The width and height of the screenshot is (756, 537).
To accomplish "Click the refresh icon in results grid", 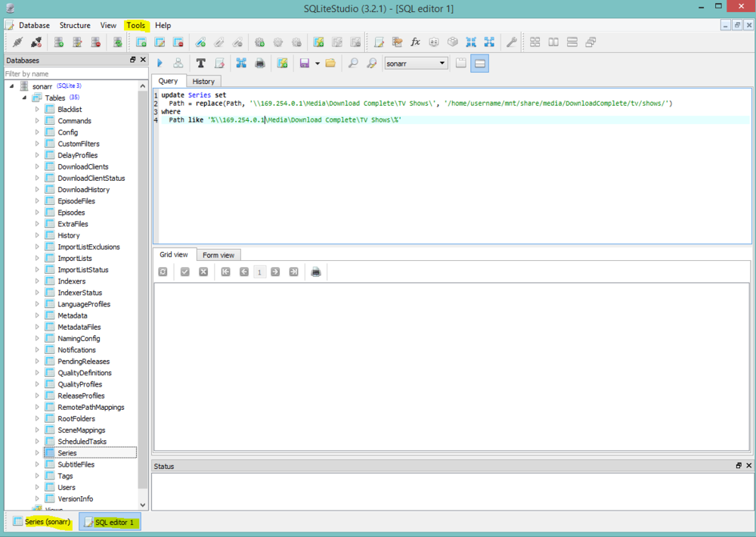I will [163, 272].
